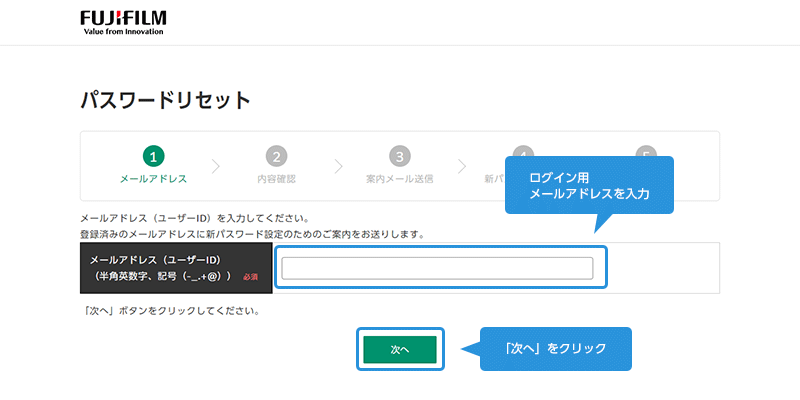Click the Value from Innovation tagline
Screen dimensions: 800x400
123,32
